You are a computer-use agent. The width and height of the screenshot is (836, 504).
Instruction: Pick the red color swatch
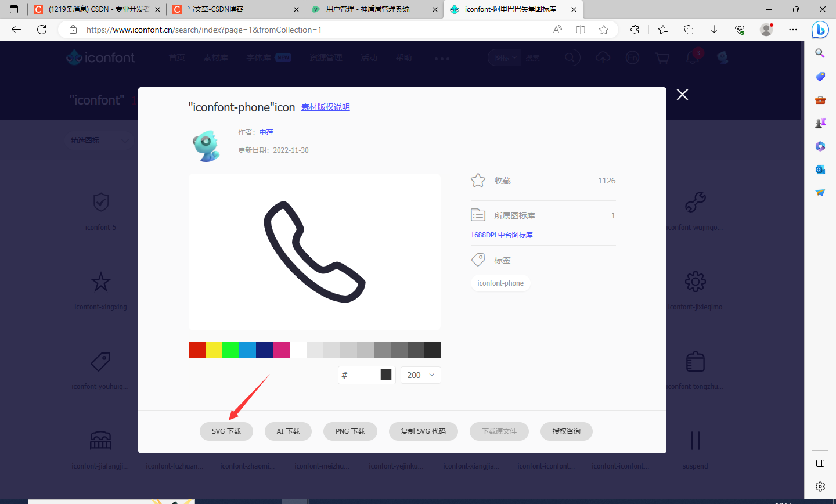(x=197, y=350)
